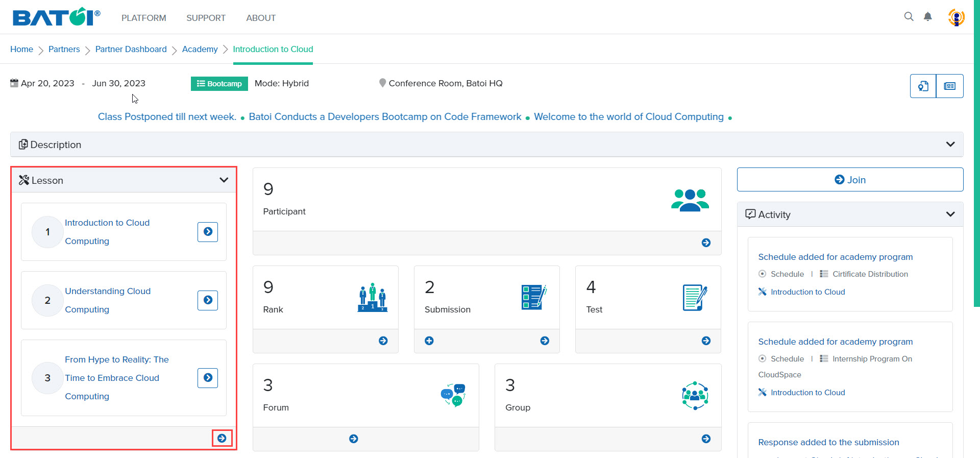The image size is (980, 458).
Task: Open Participant card arrow
Action: (706, 243)
